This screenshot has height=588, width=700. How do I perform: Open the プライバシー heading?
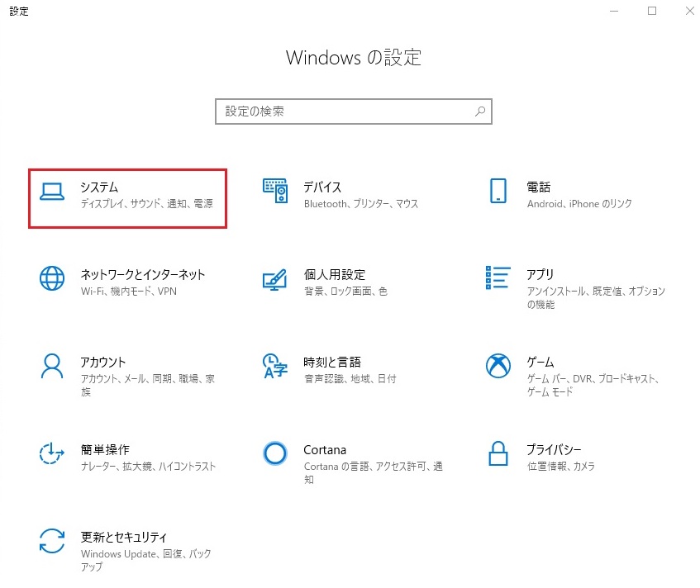(554, 449)
